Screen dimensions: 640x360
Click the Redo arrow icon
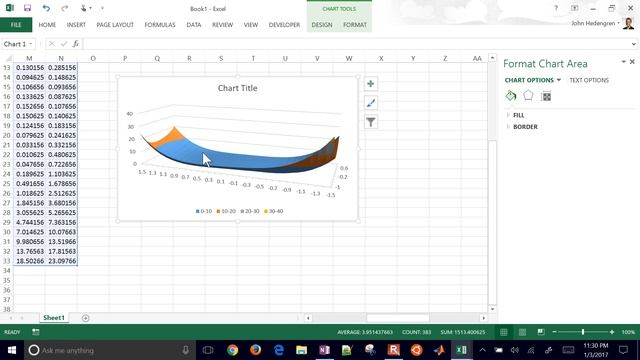point(64,8)
